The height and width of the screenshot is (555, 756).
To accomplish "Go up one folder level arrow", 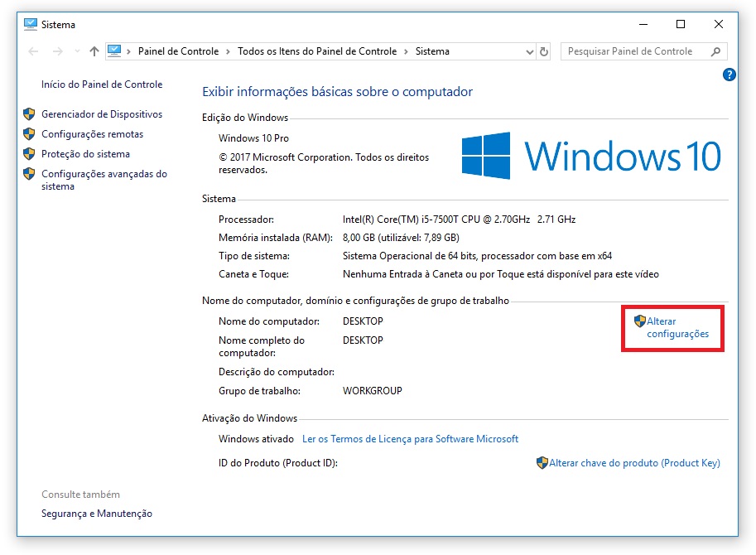I will point(94,51).
